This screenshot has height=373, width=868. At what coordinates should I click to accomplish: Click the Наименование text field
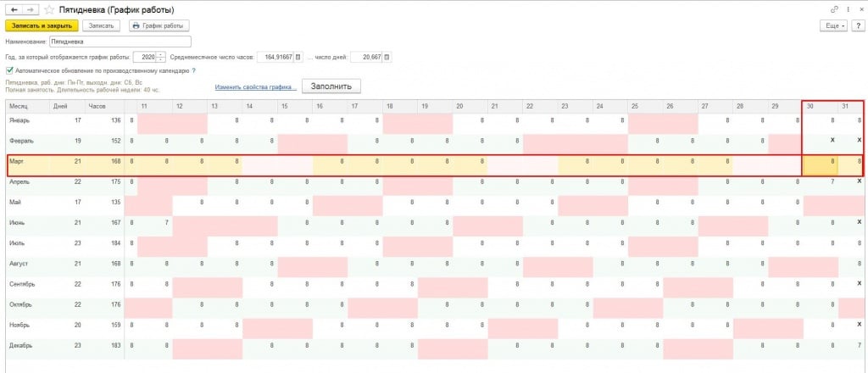tap(119, 41)
